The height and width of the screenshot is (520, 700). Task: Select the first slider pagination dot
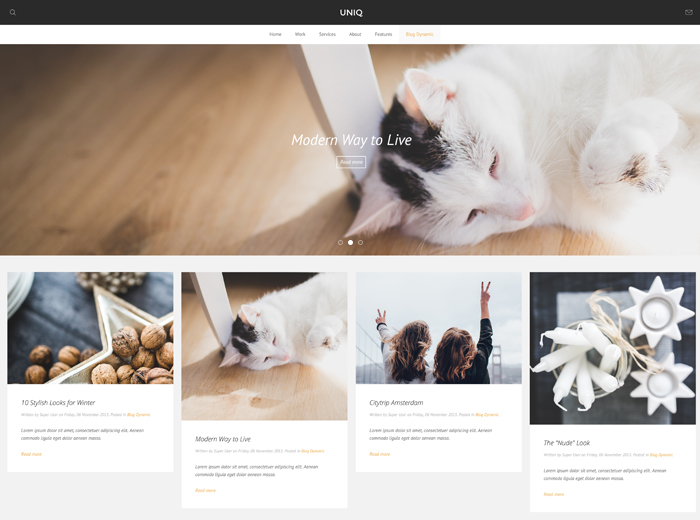[340, 242]
